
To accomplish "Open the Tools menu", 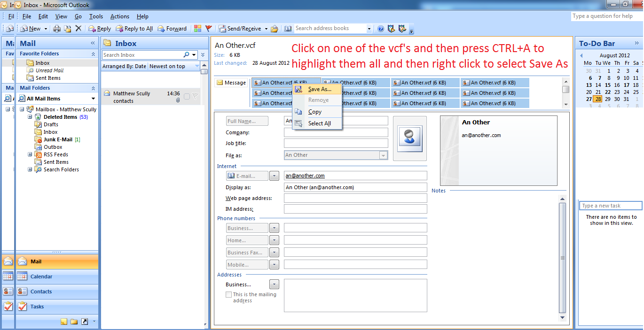I will (96, 16).
